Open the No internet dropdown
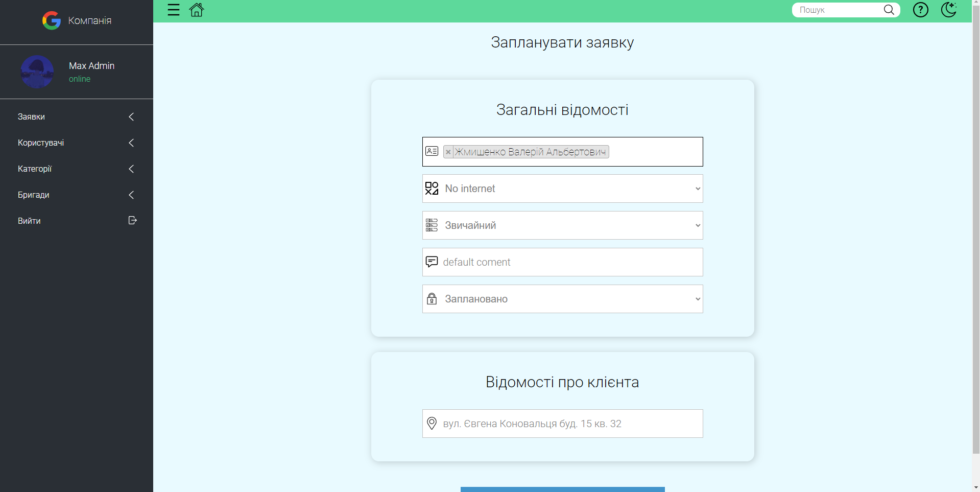The height and width of the screenshot is (492, 980). point(562,189)
